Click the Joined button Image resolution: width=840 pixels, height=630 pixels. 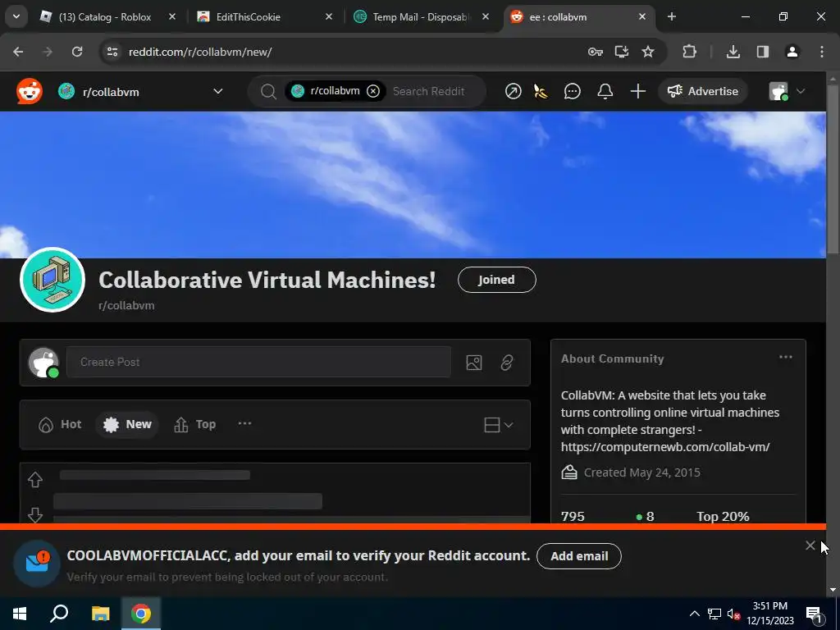[x=496, y=280]
